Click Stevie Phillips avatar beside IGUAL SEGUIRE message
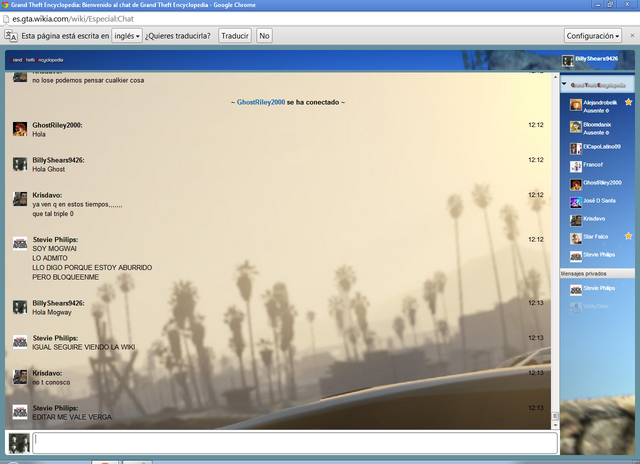Image resolution: width=640 pixels, height=464 pixels. coord(20,342)
